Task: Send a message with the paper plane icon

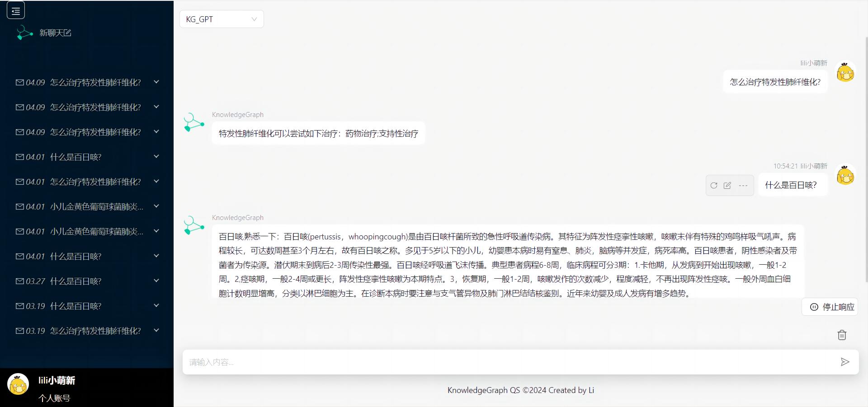Action: pos(844,362)
